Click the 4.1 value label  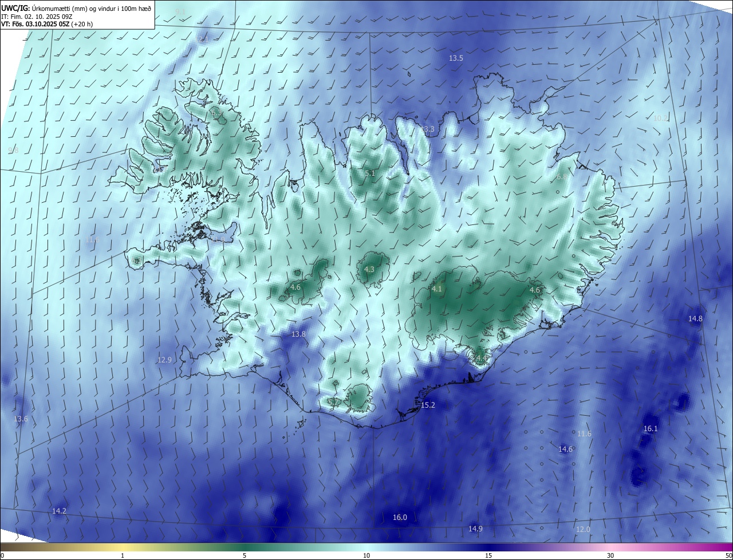[437, 289]
